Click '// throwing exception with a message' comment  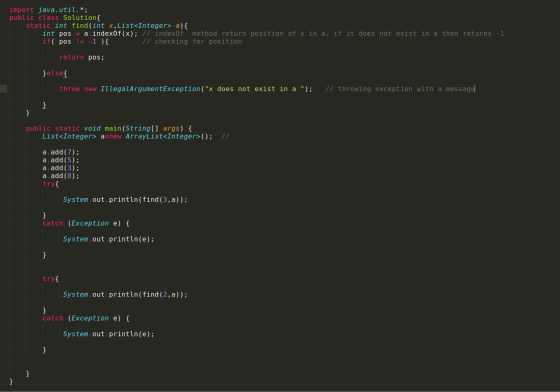(400, 89)
